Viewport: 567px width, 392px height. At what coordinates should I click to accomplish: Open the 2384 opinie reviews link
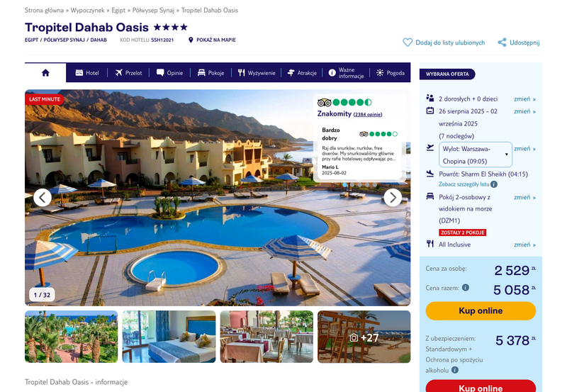[368, 114]
